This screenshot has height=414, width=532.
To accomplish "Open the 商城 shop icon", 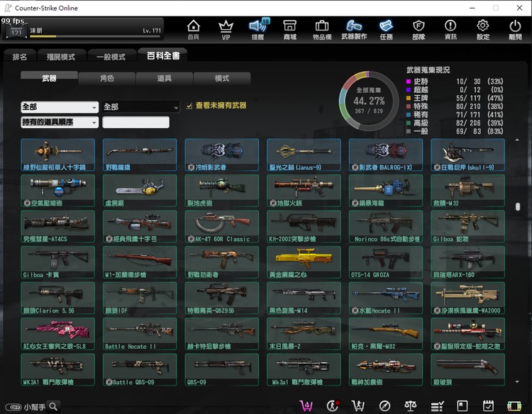I will [289, 30].
